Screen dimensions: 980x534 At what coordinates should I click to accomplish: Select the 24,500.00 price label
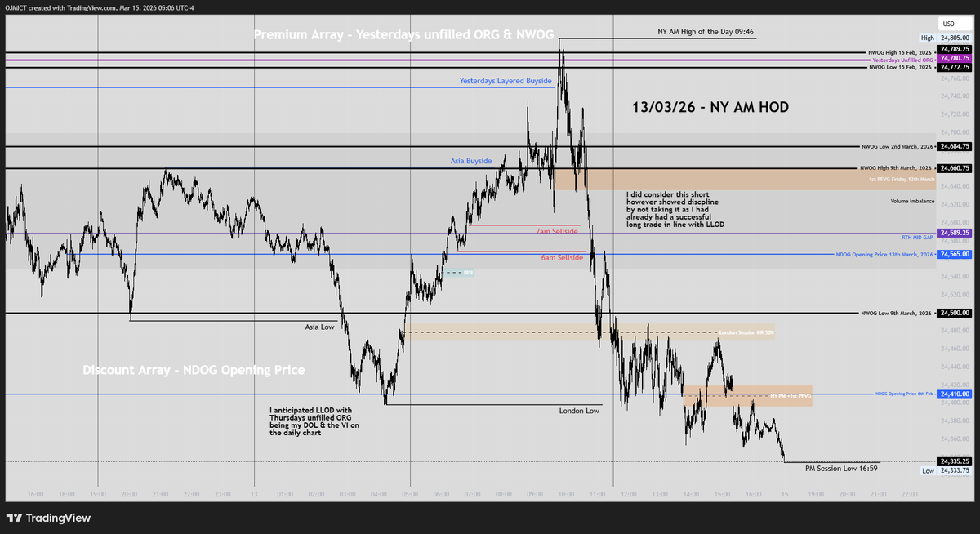(x=954, y=313)
